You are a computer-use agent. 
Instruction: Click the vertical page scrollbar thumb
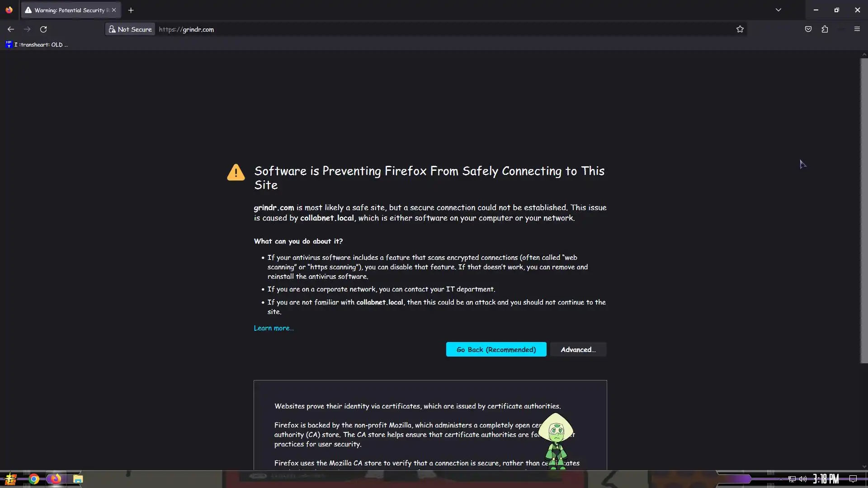click(x=864, y=210)
